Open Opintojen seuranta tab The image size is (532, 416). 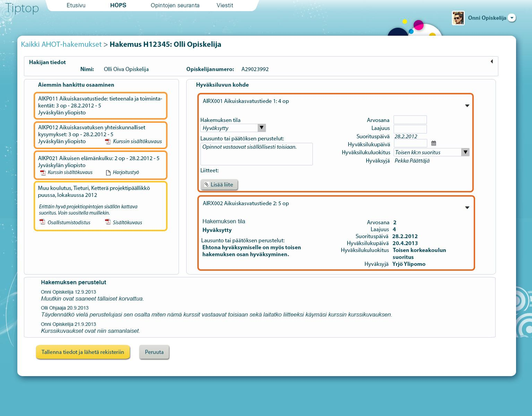(x=175, y=5)
